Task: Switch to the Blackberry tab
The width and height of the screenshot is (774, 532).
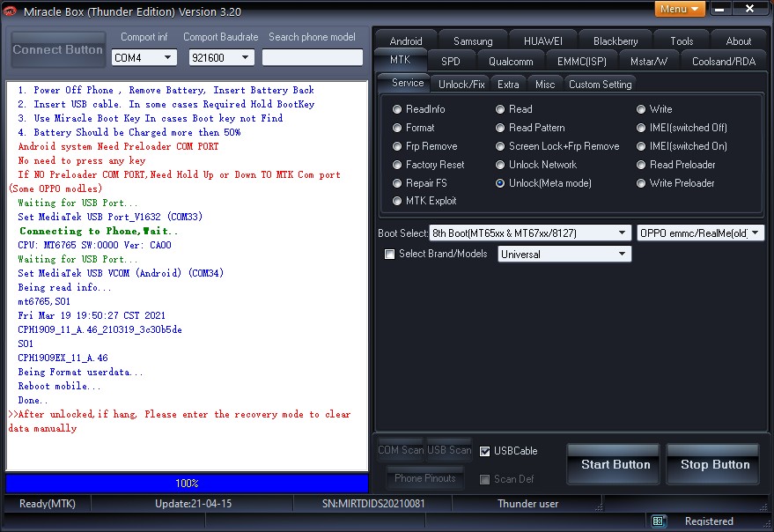Action: pos(615,41)
